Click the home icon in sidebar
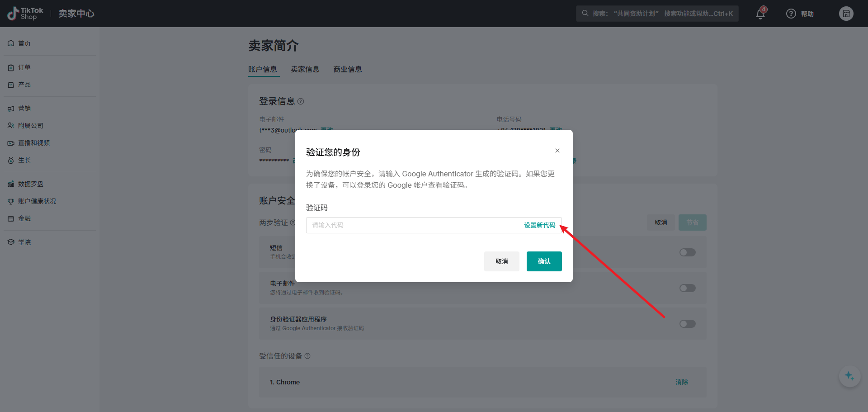This screenshot has height=412, width=868. tap(11, 43)
